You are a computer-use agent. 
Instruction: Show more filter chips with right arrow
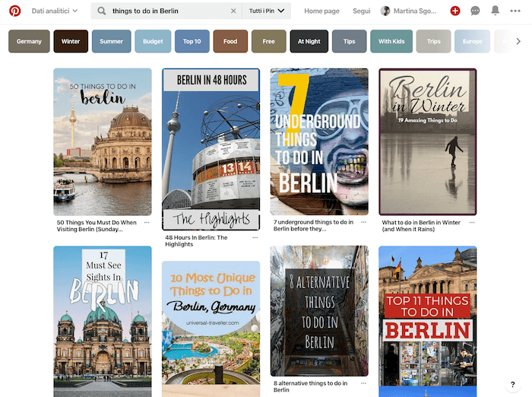pos(518,41)
